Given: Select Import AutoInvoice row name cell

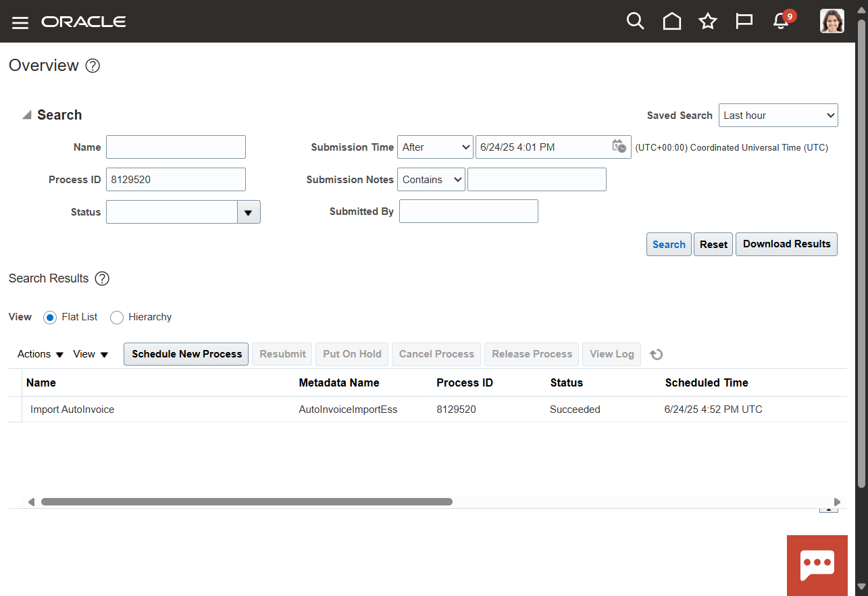Looking at the screenshot, I should pyautogui.click(x=72, y=409).
